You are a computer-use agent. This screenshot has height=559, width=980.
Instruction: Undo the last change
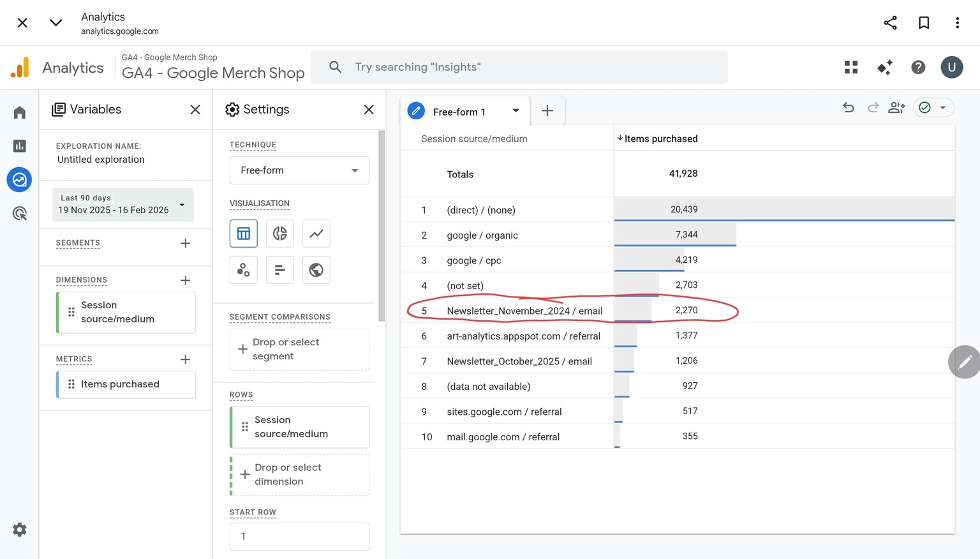(849, 107)
